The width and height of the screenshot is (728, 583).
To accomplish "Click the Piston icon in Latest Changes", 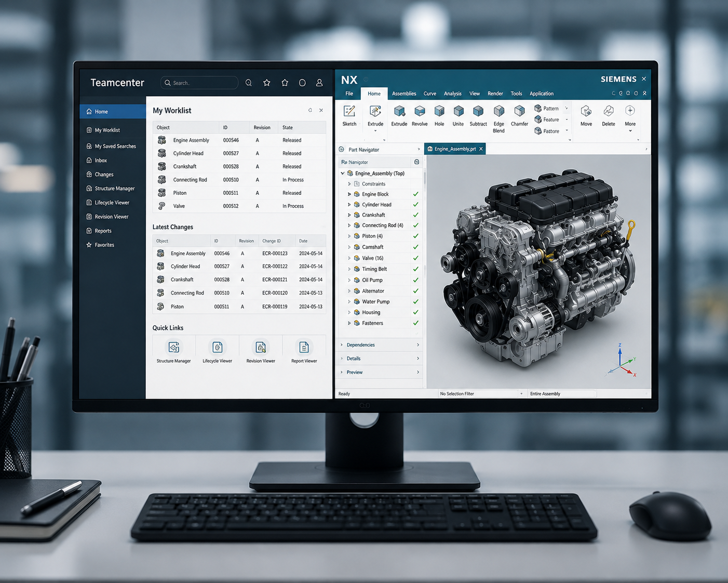I will pos(161,307).
